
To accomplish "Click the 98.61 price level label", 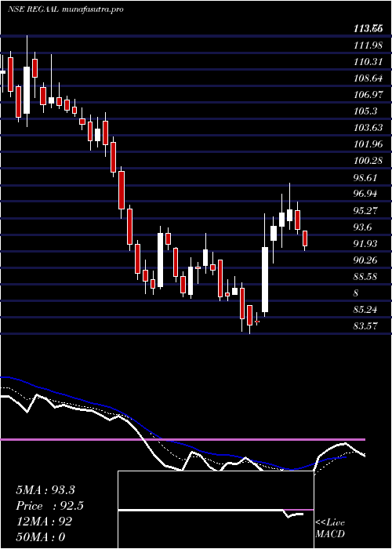I will click(x=366, y=177).
